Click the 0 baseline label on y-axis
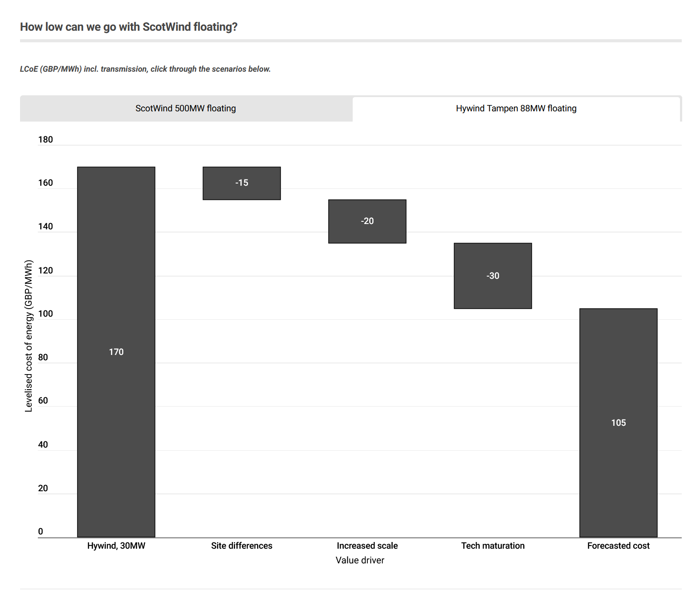Screen dimensions: 700x591 click(x=41, y=531)
